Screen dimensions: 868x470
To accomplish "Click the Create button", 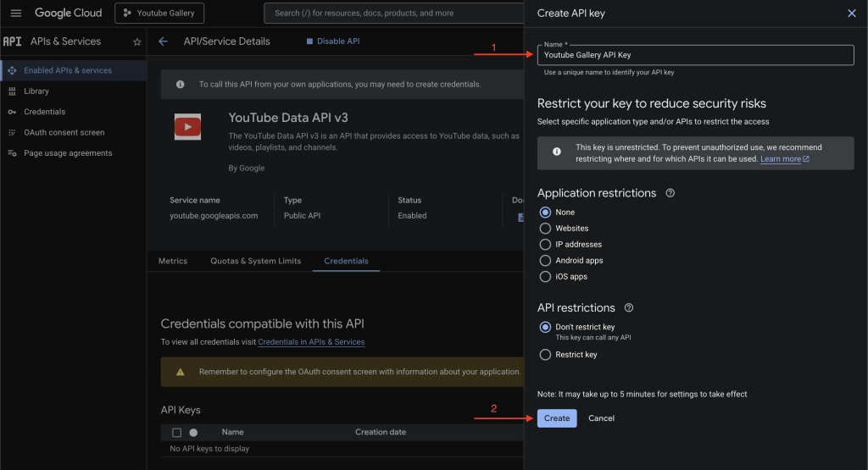I will pos(556,418).
